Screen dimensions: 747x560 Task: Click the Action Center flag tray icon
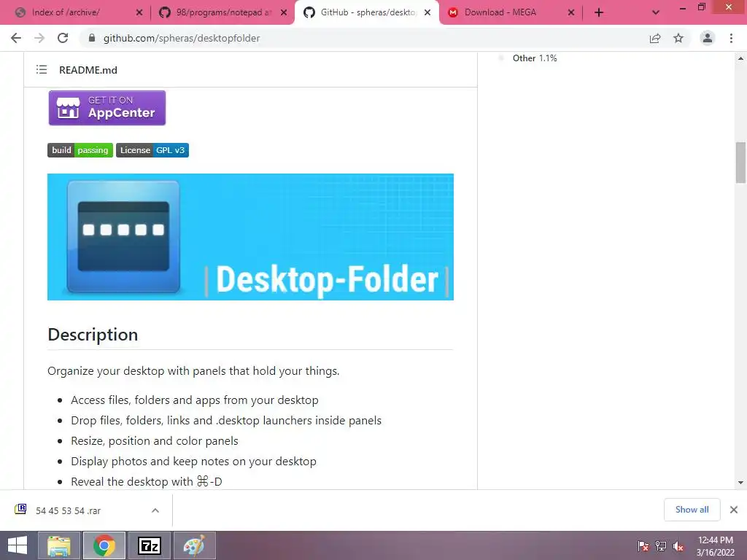pyautogui.click(x=643, y=546)
